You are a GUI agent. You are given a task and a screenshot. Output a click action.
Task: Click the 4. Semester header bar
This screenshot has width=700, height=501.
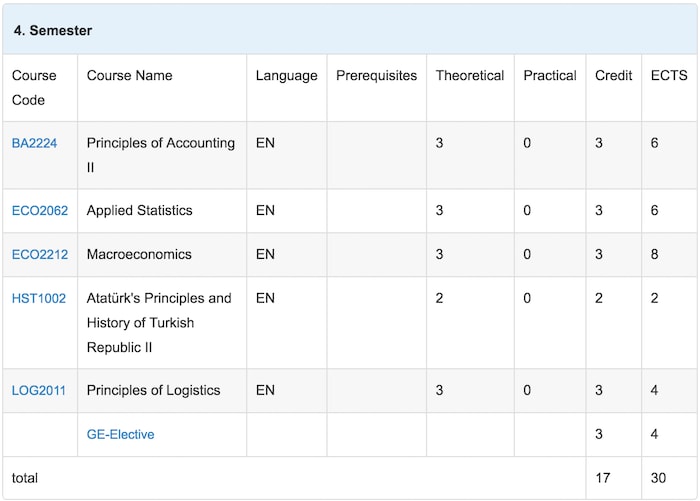[349, 30]
